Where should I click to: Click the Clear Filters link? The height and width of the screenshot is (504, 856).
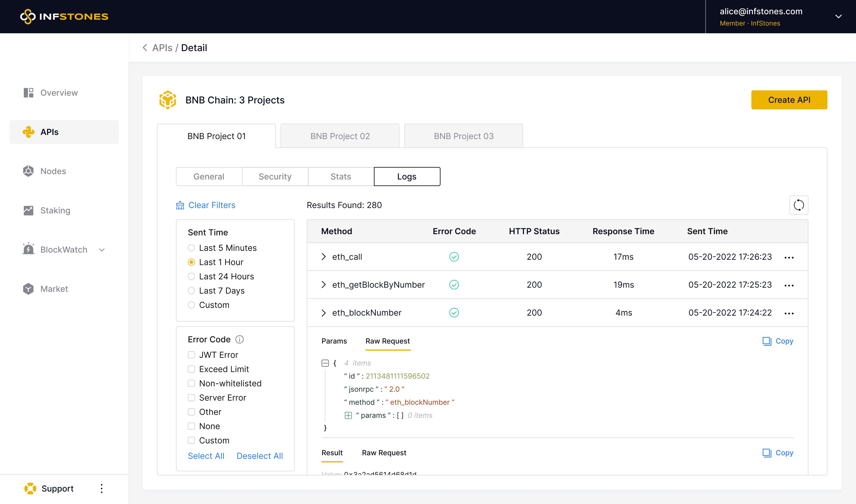(211, 205)
